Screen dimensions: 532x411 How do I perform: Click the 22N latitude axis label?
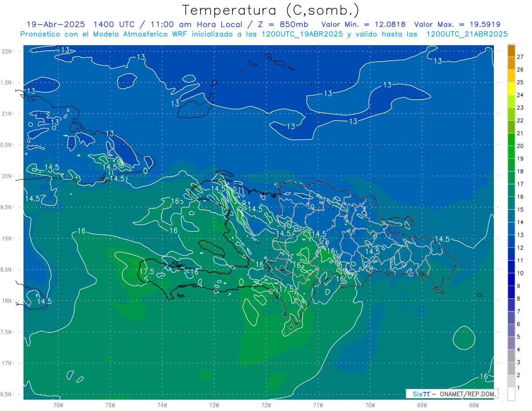click(8, 51)
